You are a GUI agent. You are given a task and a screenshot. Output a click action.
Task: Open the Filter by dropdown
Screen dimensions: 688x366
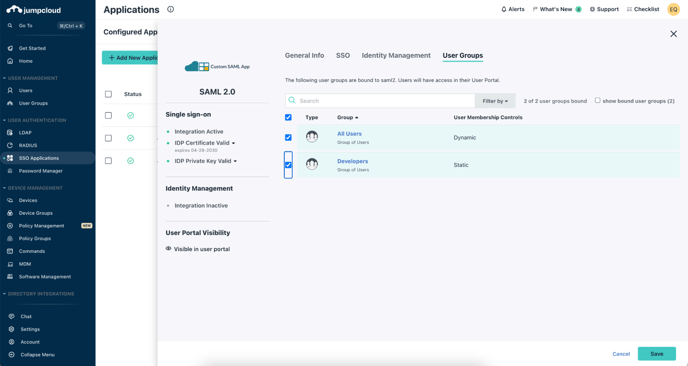[x=495, y=101]
